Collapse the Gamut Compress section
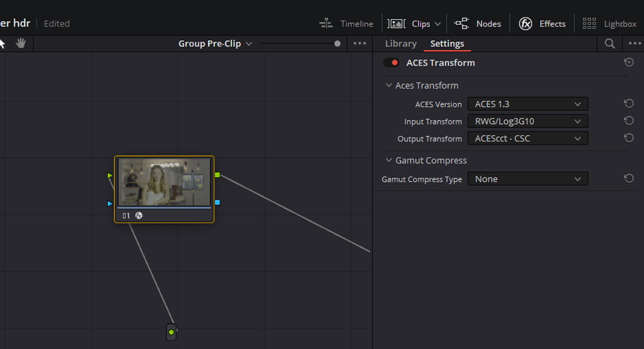Viewport: 644px width, 349px height. [388, 161]
